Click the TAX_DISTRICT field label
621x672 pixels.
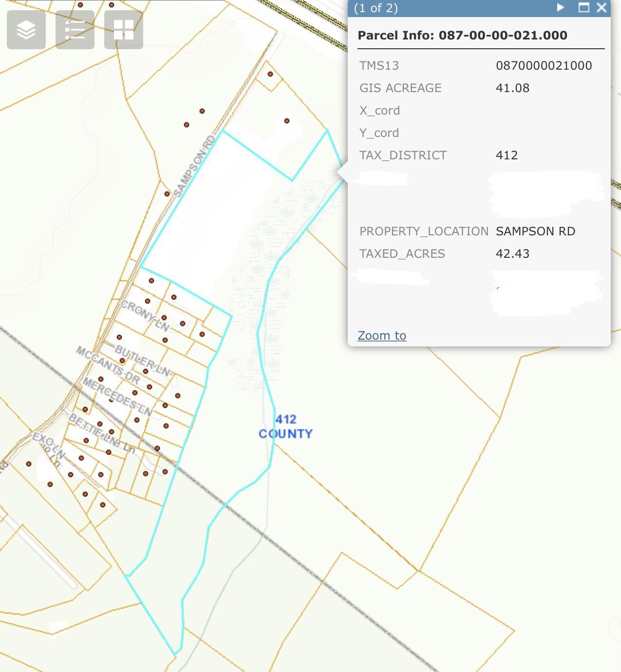403,155
